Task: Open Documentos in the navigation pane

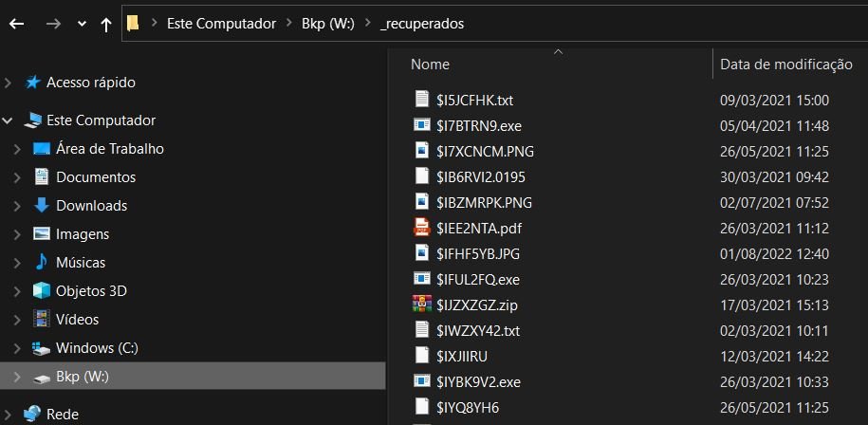Action: coord(96,177)
